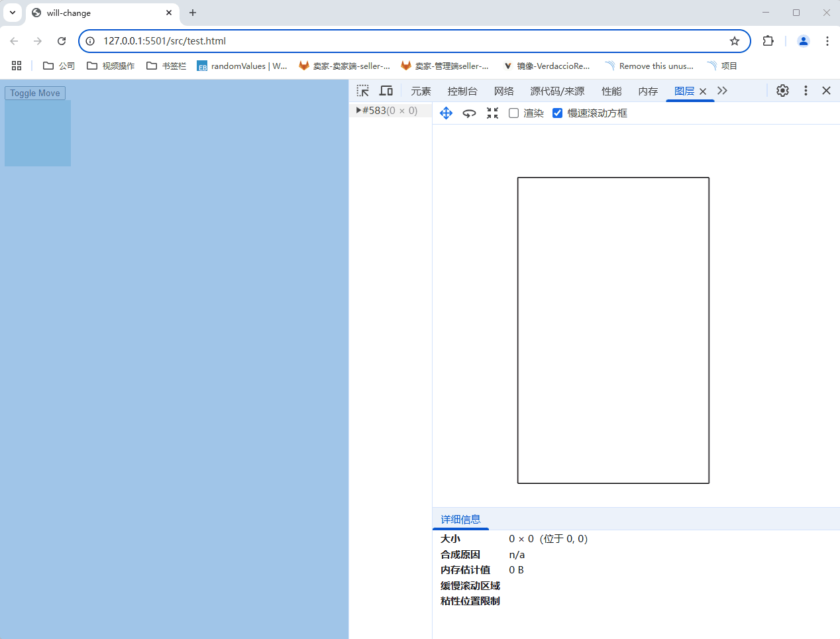This screenshot has height=639, width=840.
Task: Open the 公司 bookmark folder
Action: (59, 66)
